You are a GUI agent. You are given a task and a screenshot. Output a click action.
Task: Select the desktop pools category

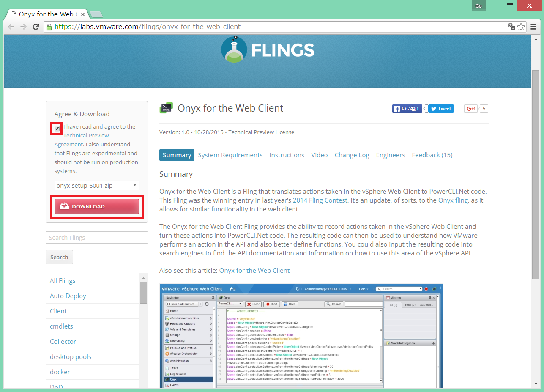[x=71, y=357]
